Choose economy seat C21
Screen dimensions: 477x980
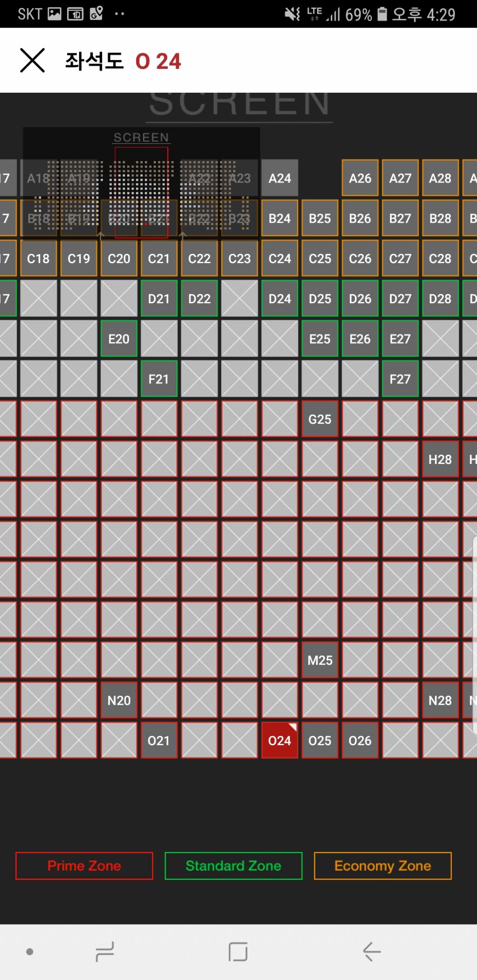pos(159,259)
